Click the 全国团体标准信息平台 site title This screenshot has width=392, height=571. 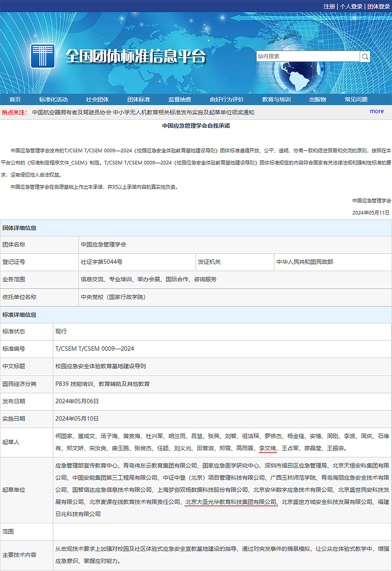[x=136, y=56]
